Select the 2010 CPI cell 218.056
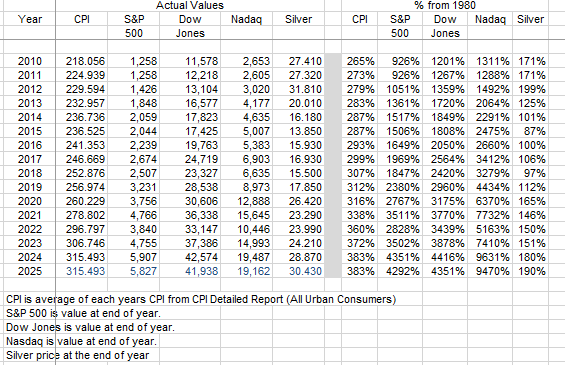Image resolution: width=565 pixels, height=365 pixels. (82, 61)
